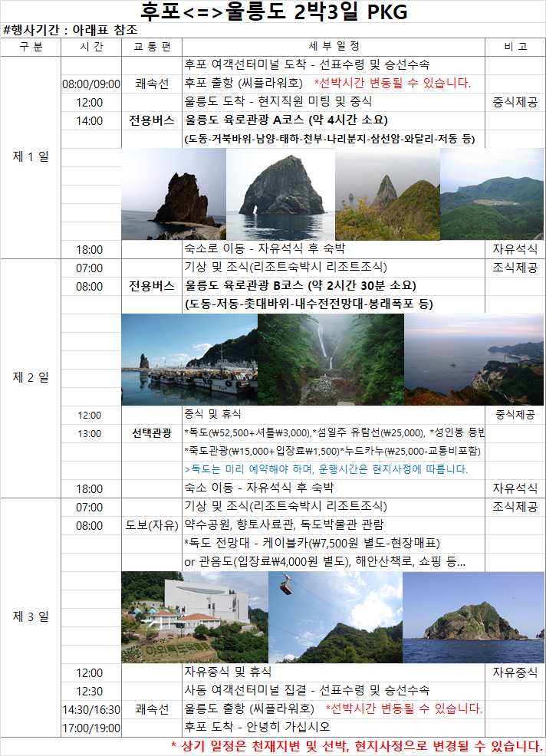The width and height of the screenshot is (546, 756).
Task: Click the '14:00' time cell
Action: pyautogui.click(x=91, y=121)
